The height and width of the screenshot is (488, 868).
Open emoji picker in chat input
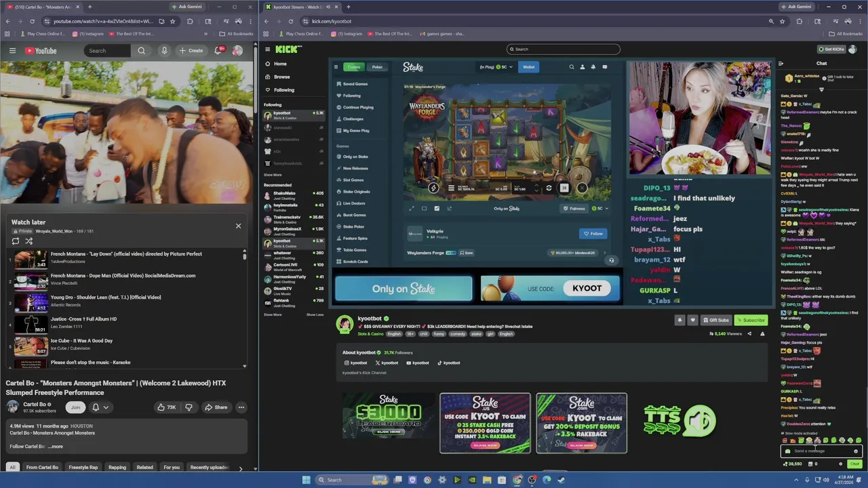point(856,451)
